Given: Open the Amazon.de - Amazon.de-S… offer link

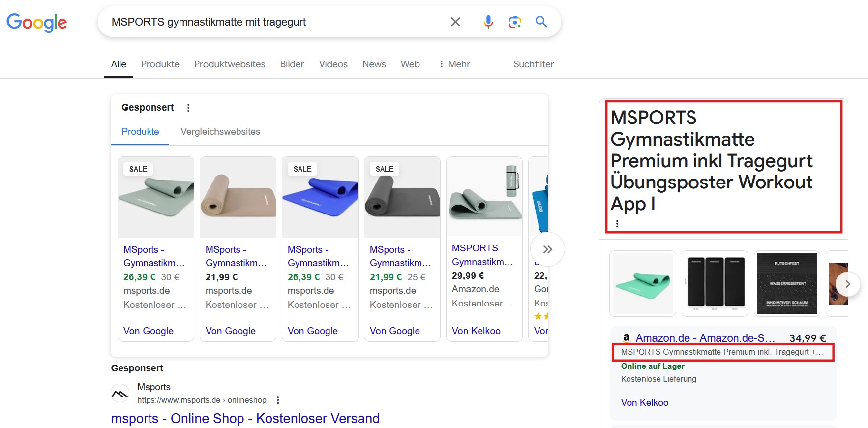Looking at the screenshot, I should coord(705,338).
